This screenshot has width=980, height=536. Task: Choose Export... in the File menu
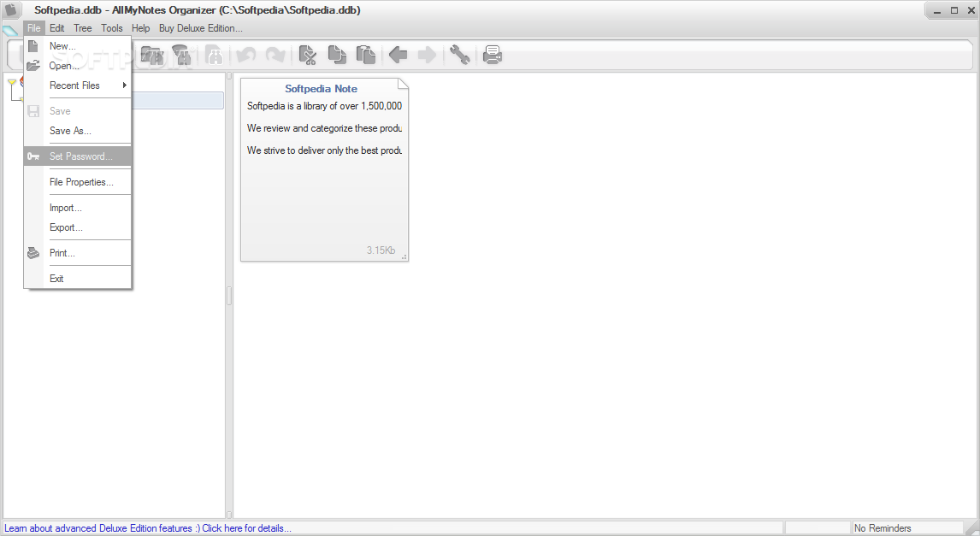[78, 227]
